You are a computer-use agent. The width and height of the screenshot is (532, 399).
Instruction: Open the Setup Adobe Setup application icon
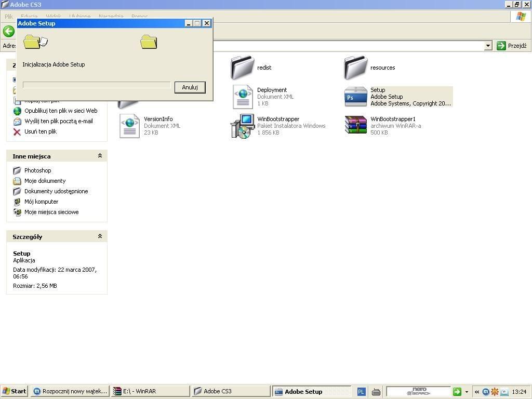pos(355,97)
